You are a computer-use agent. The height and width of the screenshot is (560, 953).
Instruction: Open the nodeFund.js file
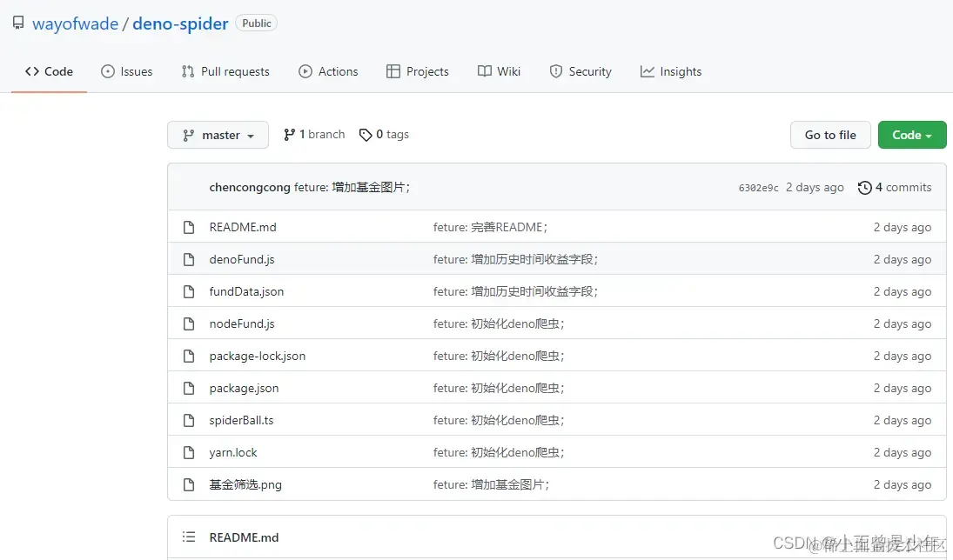pos(242,323)
